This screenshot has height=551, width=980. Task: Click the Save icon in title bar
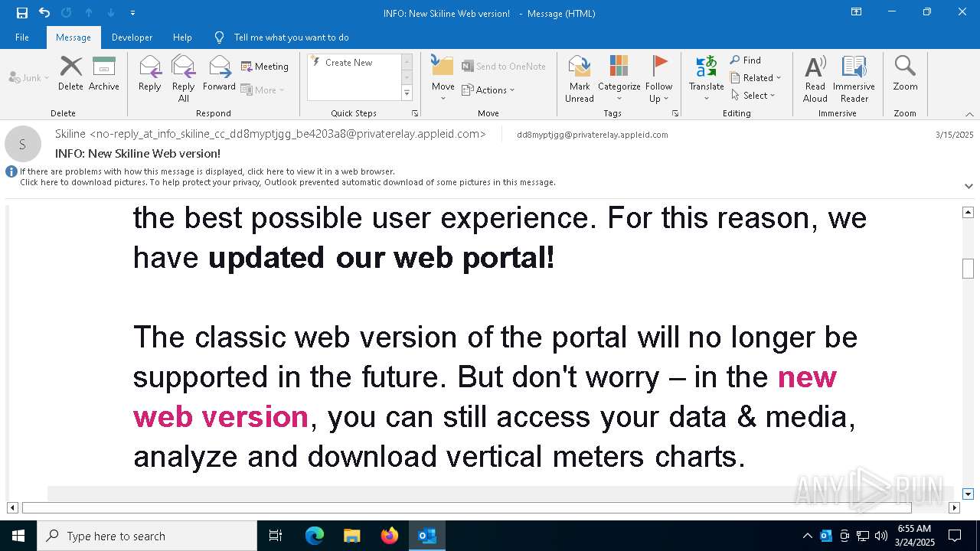[x=22, y=12]
